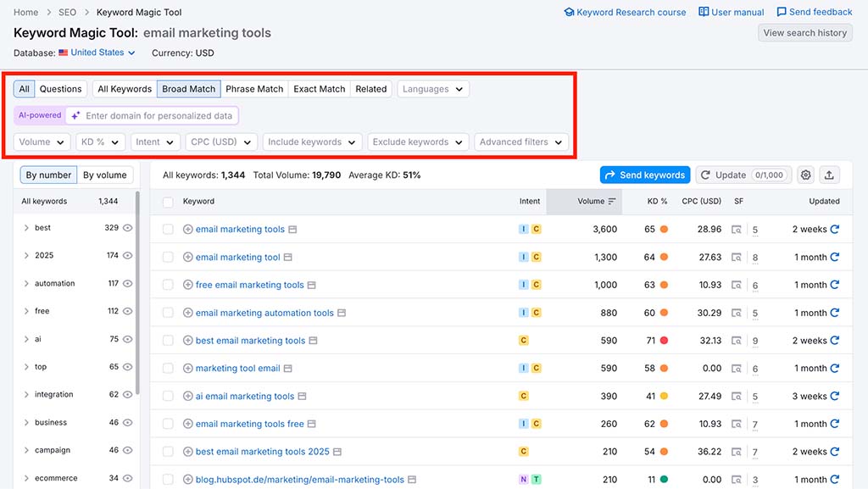
Task: Select the checkbox for "ai email marketing tools"
Action: 166,396
